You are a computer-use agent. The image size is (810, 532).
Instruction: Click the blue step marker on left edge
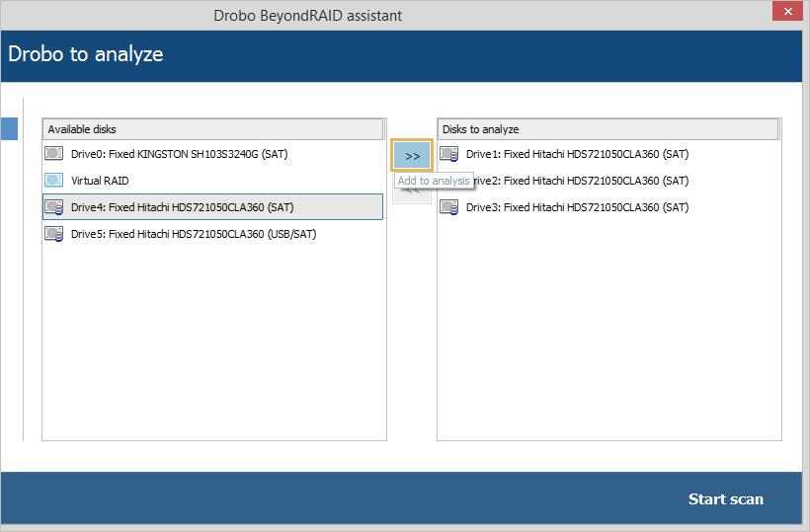[9, 129]
